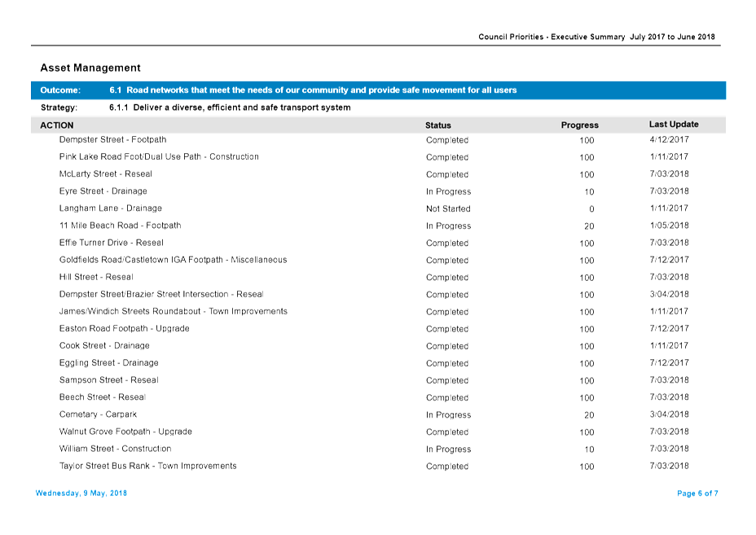Click last update date 4/12/2017

coord(669,140)
